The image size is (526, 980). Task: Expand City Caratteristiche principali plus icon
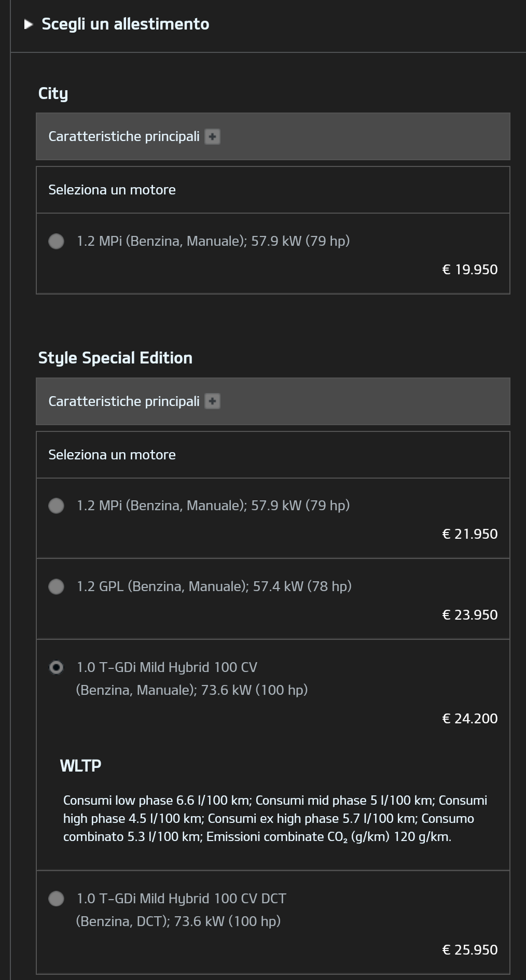pos(212,137)
